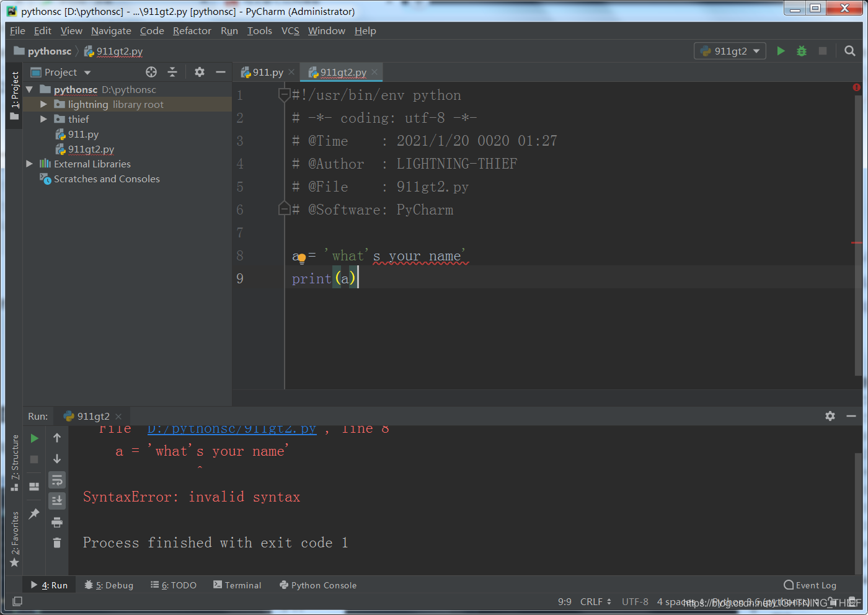Close the 911.py editor tab
The height and width of the screenshot is (615, 868).
click(291, 72)
